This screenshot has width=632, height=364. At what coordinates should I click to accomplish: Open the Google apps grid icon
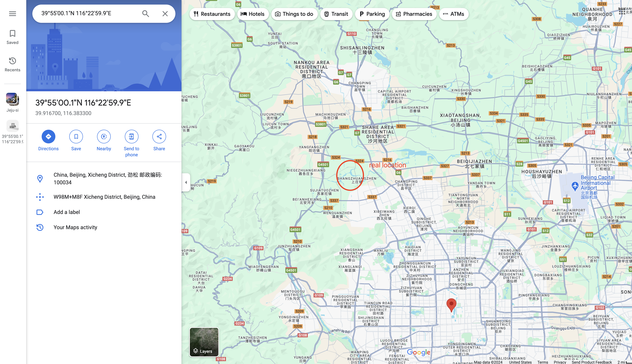tap(622, 11)
